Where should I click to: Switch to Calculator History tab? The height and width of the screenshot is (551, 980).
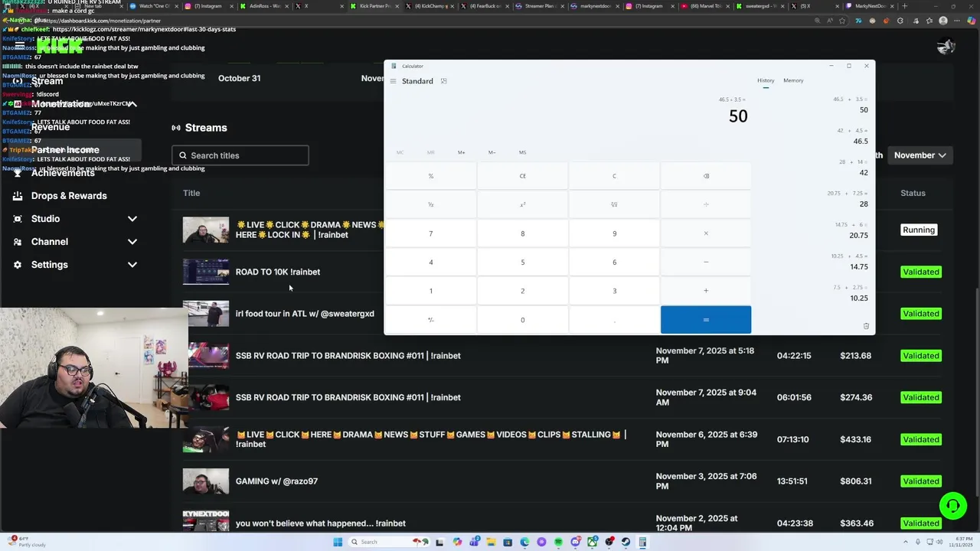click(766, 80)
